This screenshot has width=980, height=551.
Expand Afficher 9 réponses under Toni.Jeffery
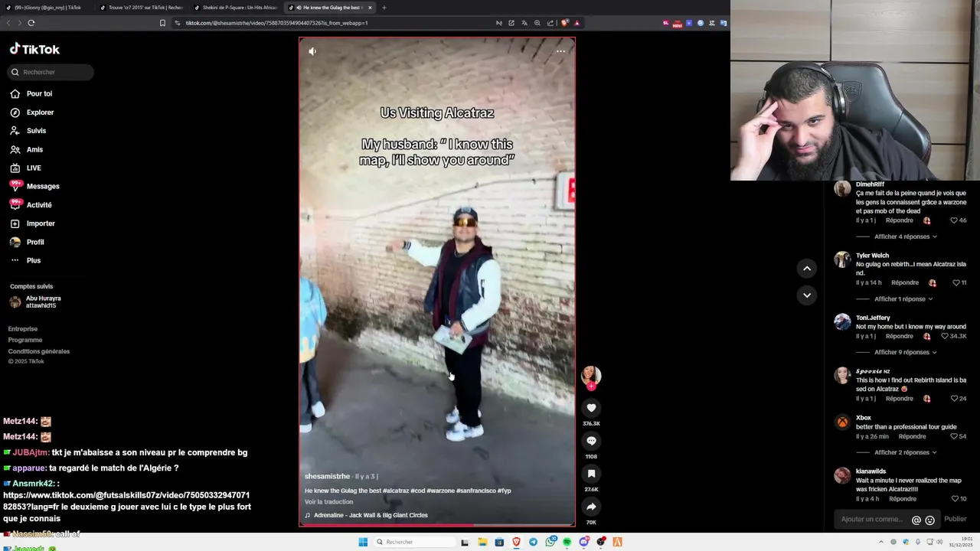[906, 352]
